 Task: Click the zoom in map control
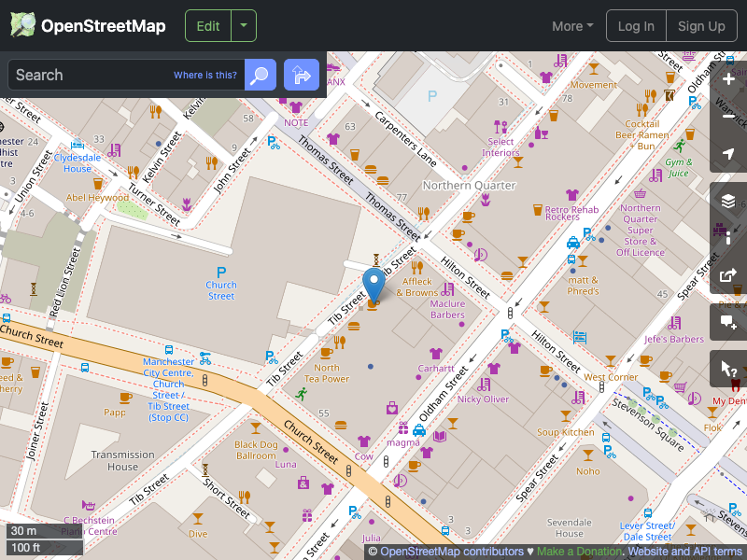click(x=728, y=79)
